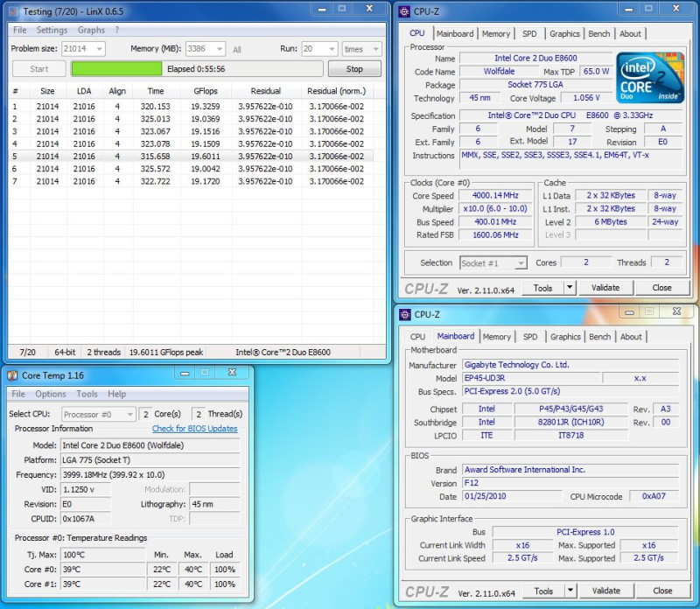
Task: Switch to About tab in upper CPU-Z
Action: 630,33
